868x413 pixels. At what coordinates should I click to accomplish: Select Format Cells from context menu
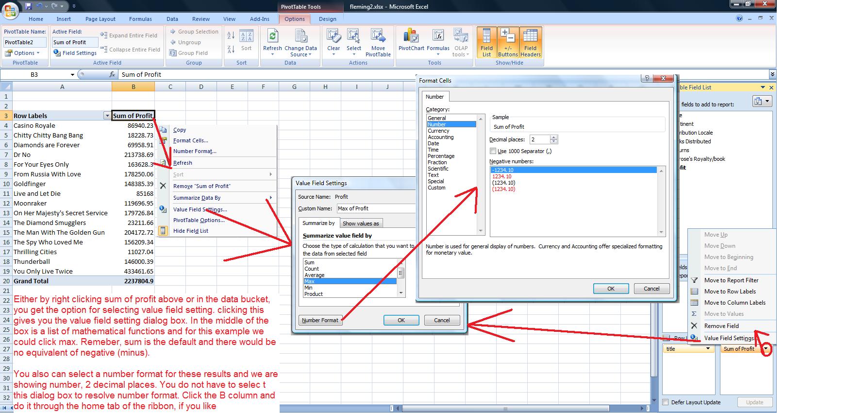pyautogui.click(x=191, y=140)
